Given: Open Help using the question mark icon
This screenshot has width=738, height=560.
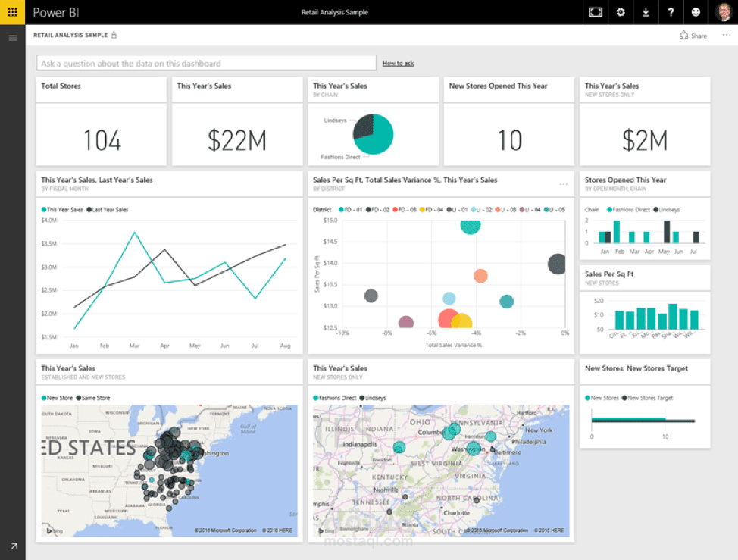Looking at the screenshot, I should coord(671,12).
